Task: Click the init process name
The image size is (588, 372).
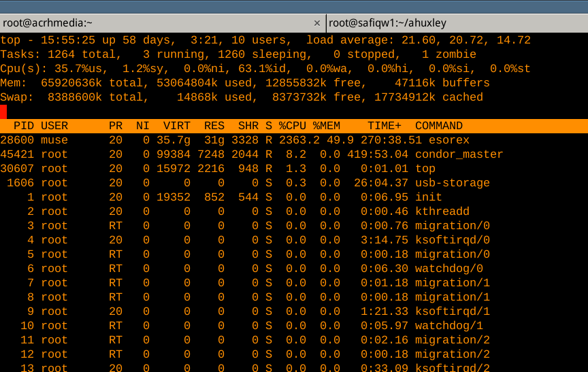Action: (429, 197)
